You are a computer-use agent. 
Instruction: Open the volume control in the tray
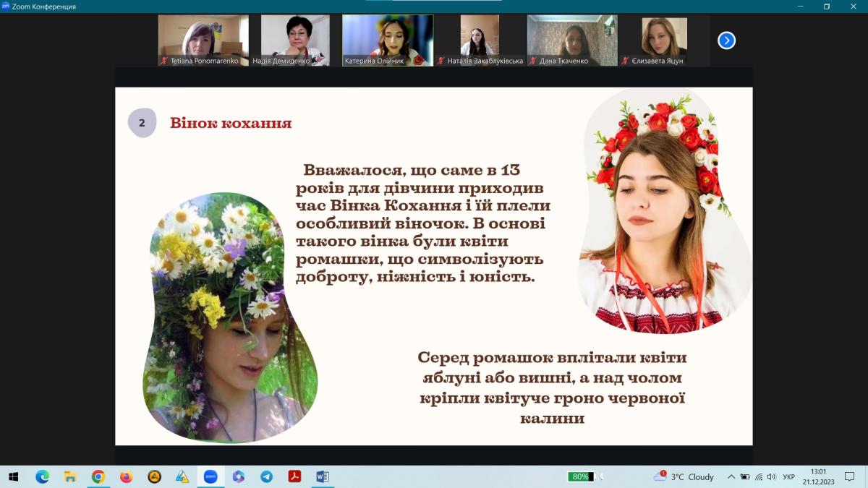pos(771,476)
